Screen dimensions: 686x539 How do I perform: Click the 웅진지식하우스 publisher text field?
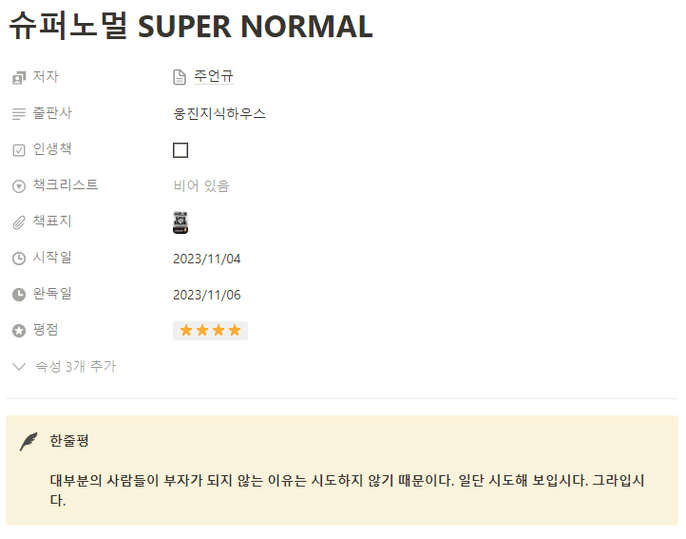click(x=219, y=114)
